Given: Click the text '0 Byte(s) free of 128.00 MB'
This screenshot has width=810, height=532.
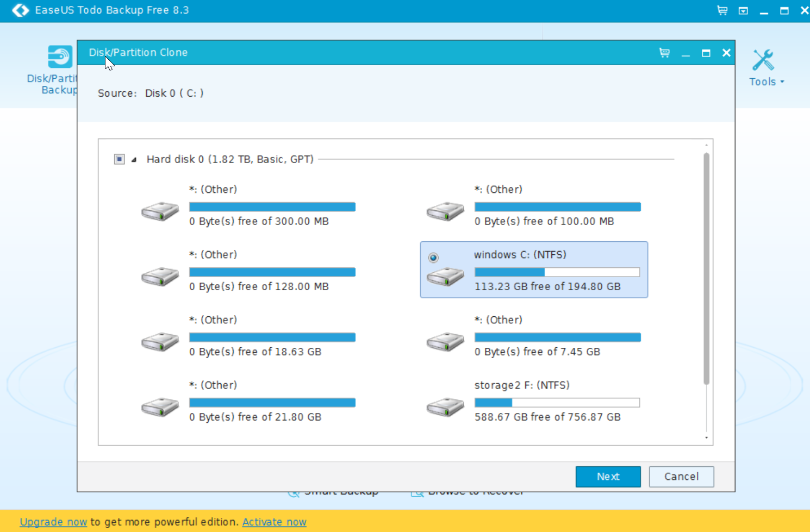Looking at the screenshot, I should tap(259, 286).
